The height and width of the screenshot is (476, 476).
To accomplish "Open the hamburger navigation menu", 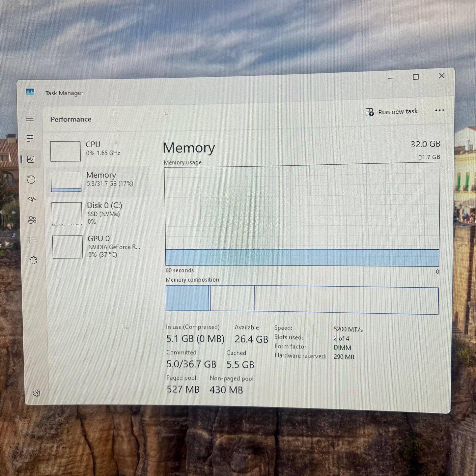I will pyautogui.click(x=30, y=119).
